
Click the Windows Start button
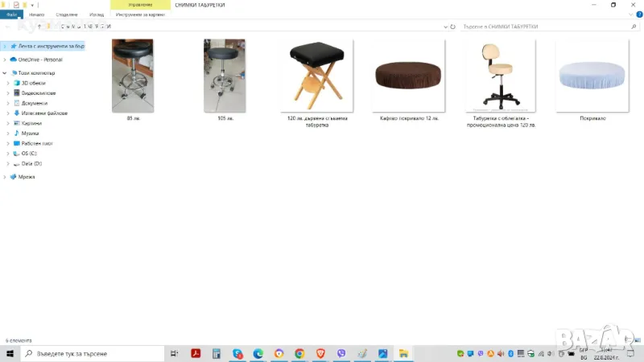click(x=10, y=353)
